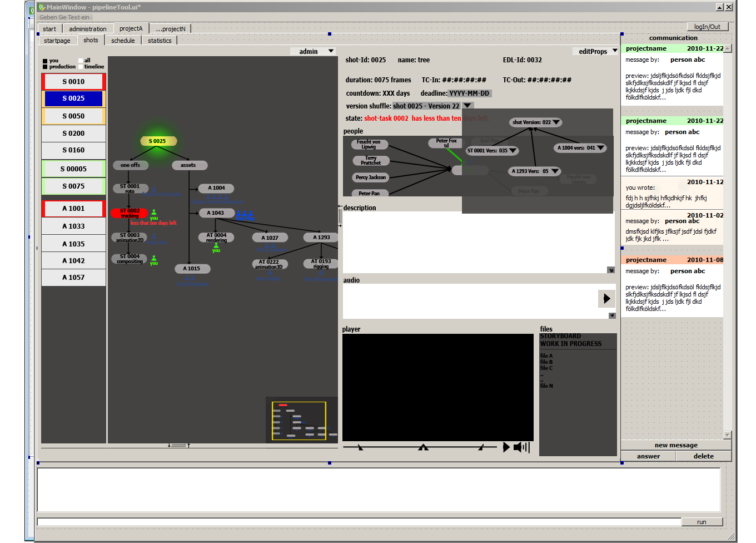The height and width of the screenshot is (543, 756).
Task: Select the ST 0002 tracking red node
Action: [x=130, y=213]
